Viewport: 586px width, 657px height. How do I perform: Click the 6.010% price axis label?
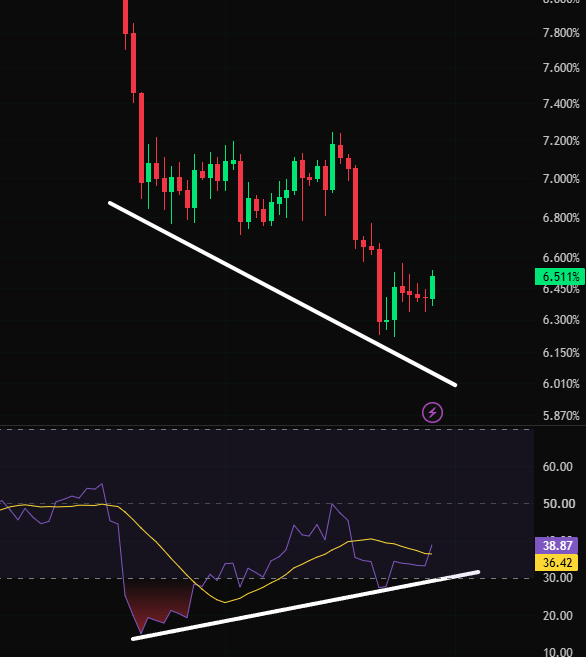pos(561,383)
